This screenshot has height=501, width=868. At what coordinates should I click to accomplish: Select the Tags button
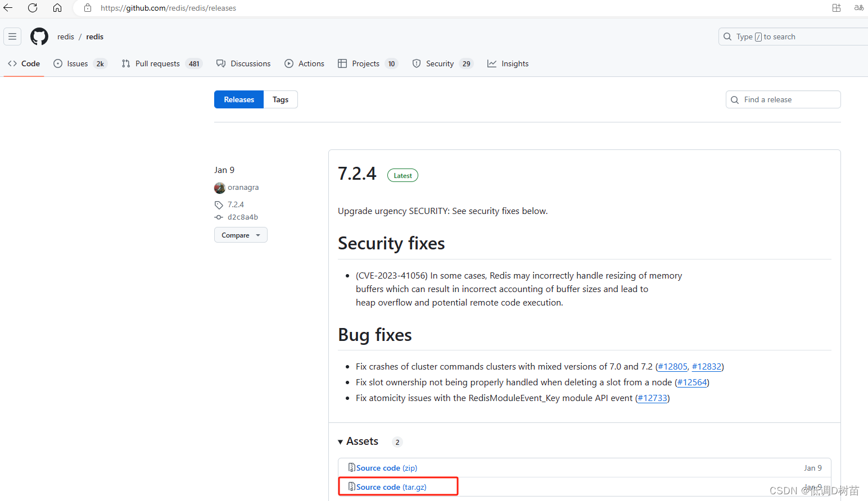pyautogui.click(x=281, y=99)
